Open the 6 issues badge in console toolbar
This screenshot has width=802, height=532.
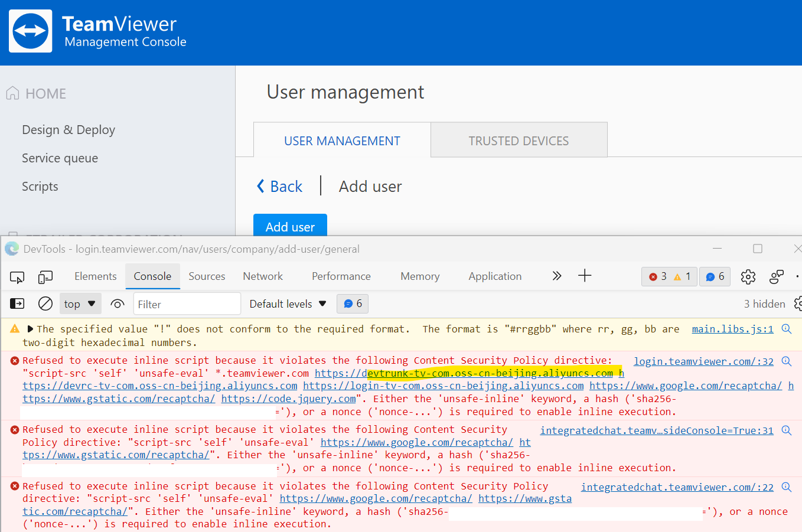pos(353,303)
